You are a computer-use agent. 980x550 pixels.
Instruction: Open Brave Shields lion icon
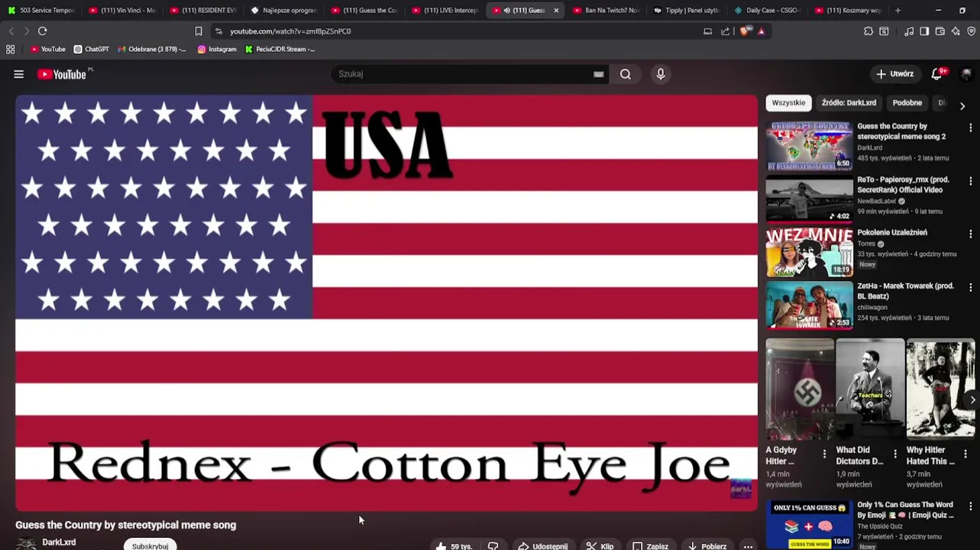pyautogui.click(x=745, y=31)
